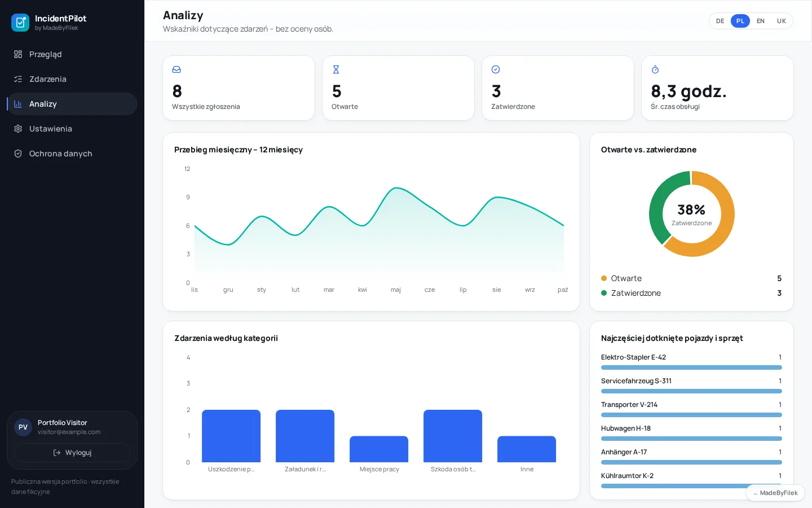Click the Servicefahrzeug S-311 label

pyautogui.click(x=636, y=381)
